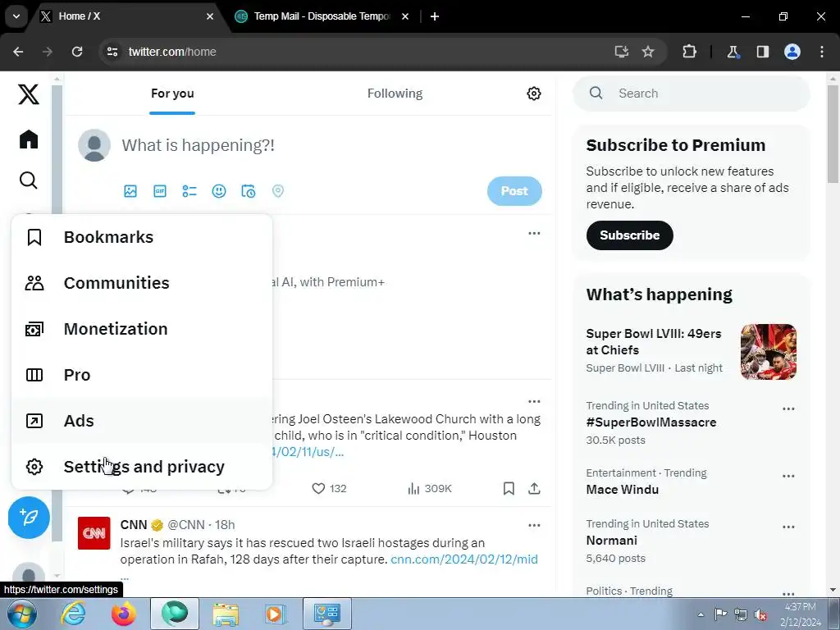Open timeline settings gear icon
This screenshot has height=630, width=840.
click(533, 94)
